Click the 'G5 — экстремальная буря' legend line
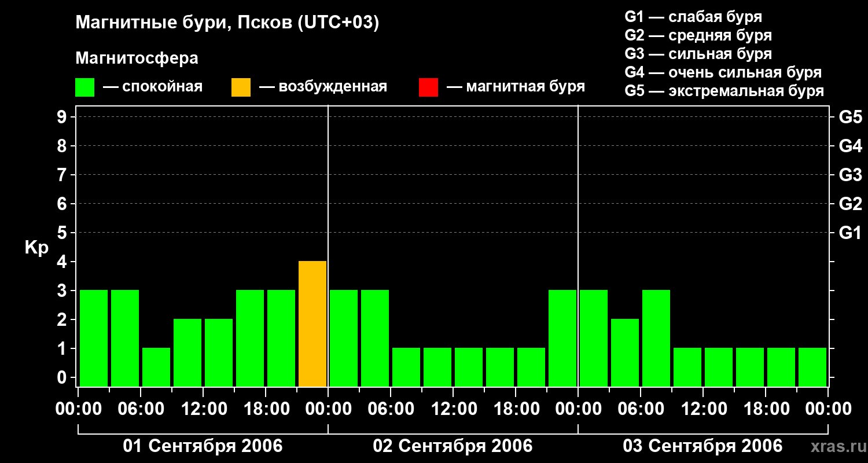 (x=724, y=91)
